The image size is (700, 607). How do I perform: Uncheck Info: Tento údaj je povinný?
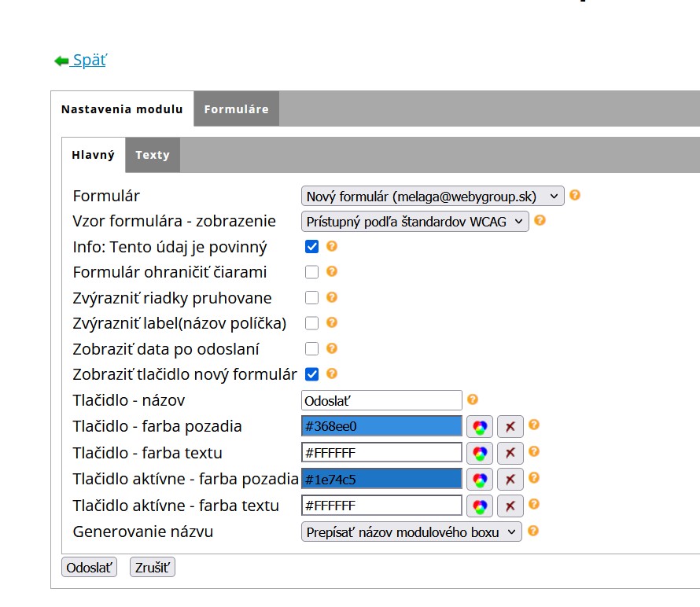pos(312,247)
